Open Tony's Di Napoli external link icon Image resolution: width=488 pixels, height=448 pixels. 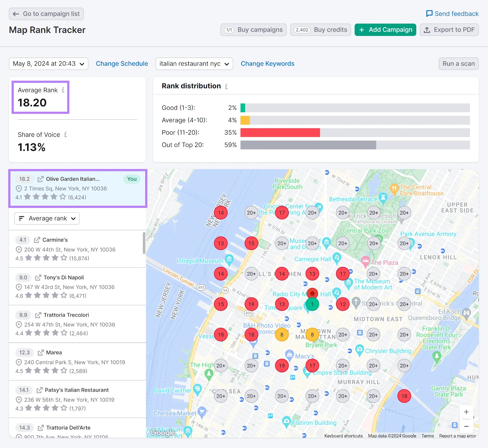tap(38, 277)
